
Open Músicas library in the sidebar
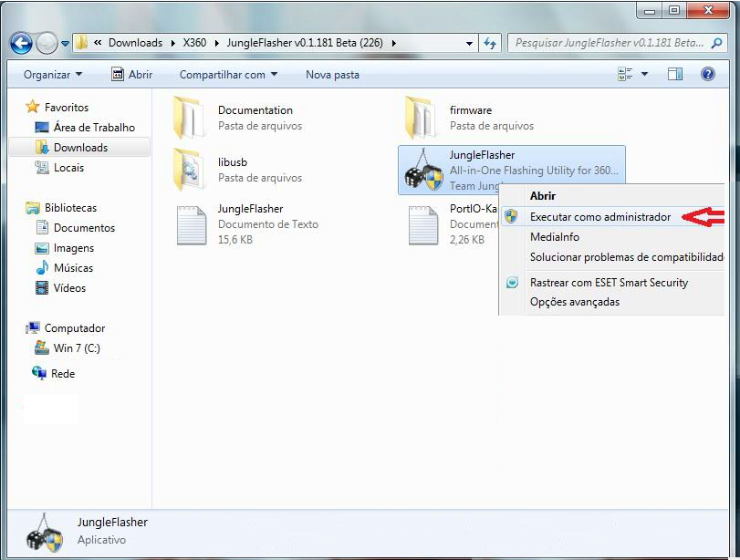(73, 268)
